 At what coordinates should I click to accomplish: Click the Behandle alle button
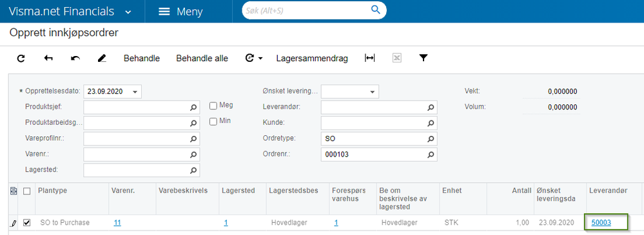pos(202,59)
